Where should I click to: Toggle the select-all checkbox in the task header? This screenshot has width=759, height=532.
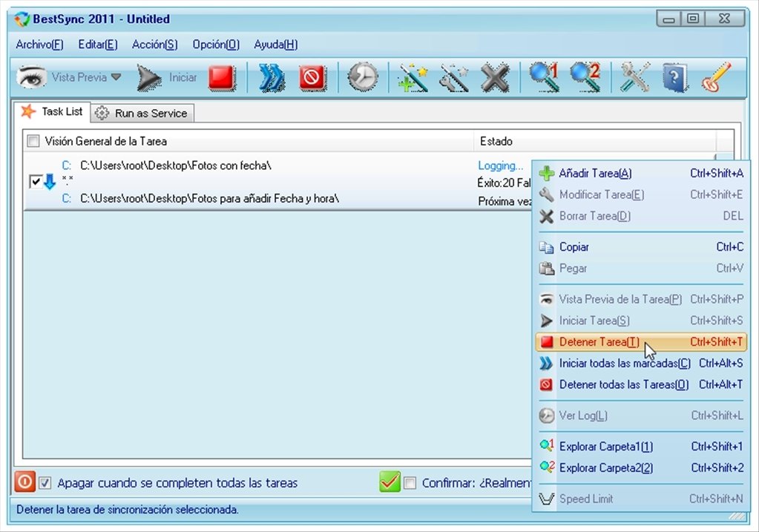[x=33, y=141]
